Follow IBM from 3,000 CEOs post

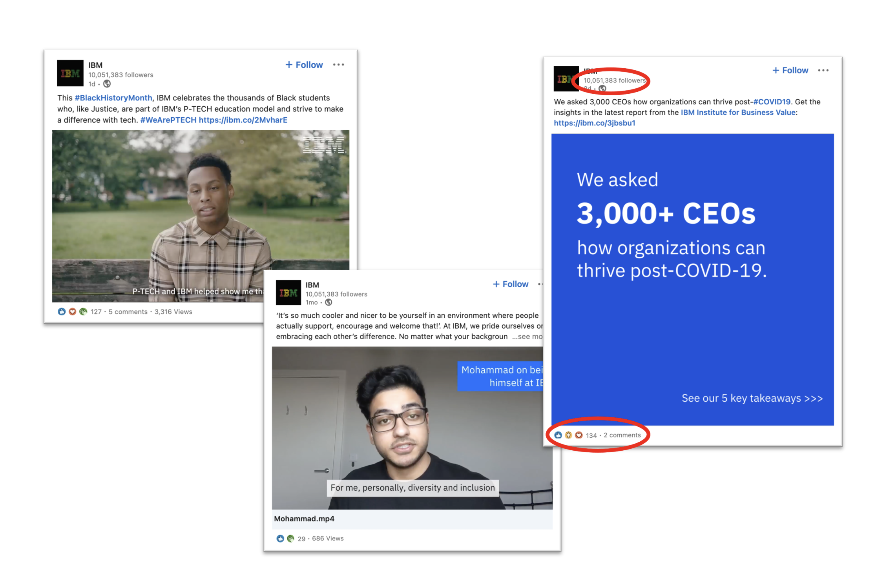tap(790, 70)
